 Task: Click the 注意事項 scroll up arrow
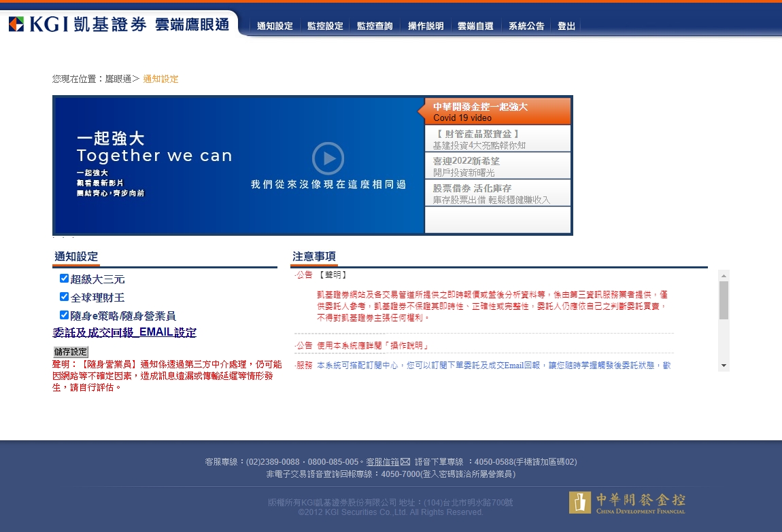pyautogui.click(x=724, y=275)
